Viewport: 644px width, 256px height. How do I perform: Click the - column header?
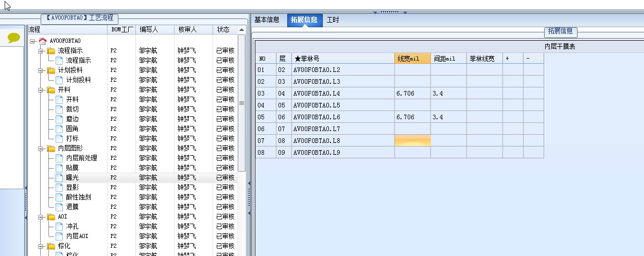[533, 59]
